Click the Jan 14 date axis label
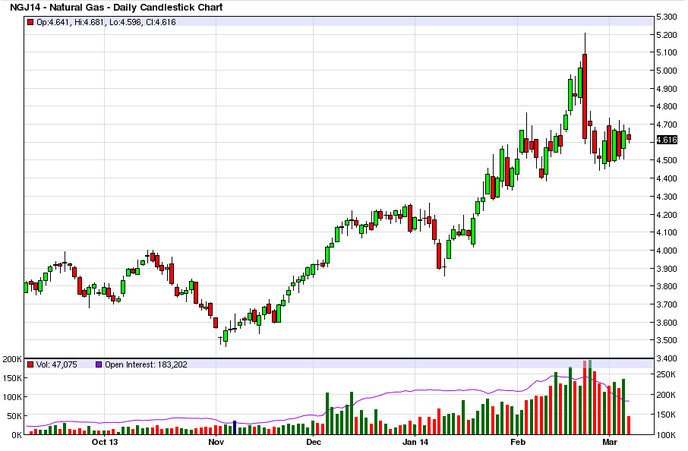688x451 pixels. pos(414,441)
